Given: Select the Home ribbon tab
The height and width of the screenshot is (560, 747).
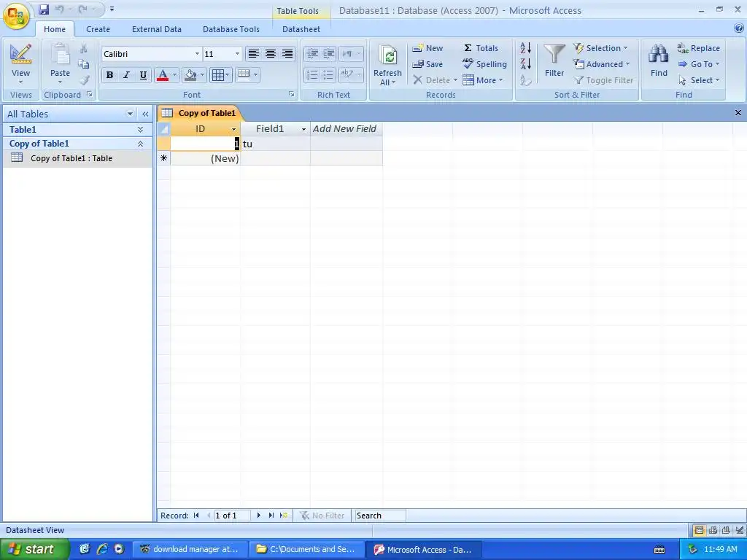Looking at the screenshot, I should pyautogui.click(x=55, y=29).
